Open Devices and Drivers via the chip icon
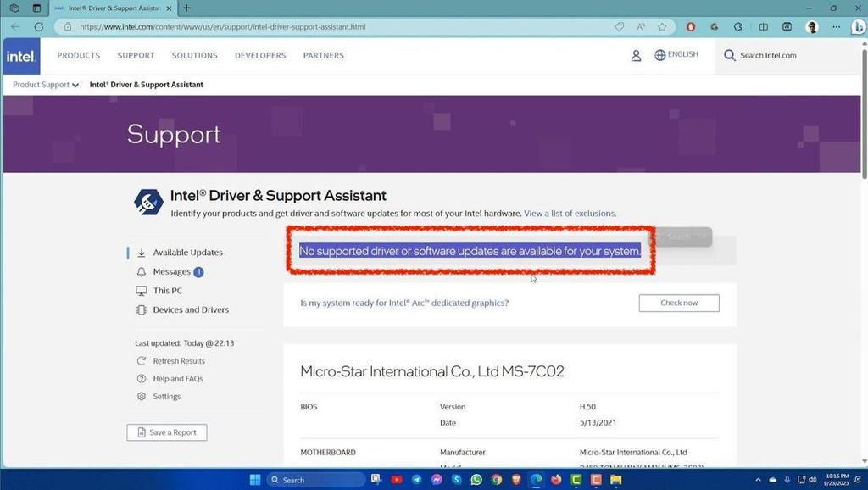The image size is (868, 490). coord(141,309)
